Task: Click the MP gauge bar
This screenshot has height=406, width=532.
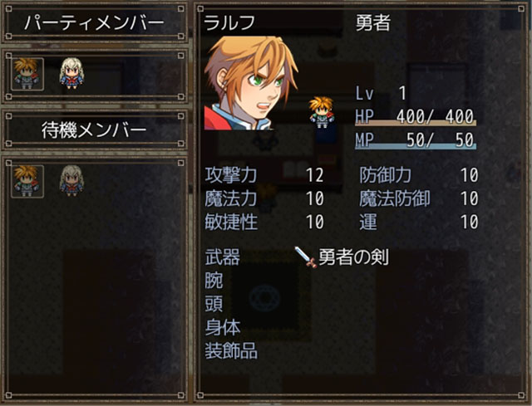Action: tap(416, 146)
